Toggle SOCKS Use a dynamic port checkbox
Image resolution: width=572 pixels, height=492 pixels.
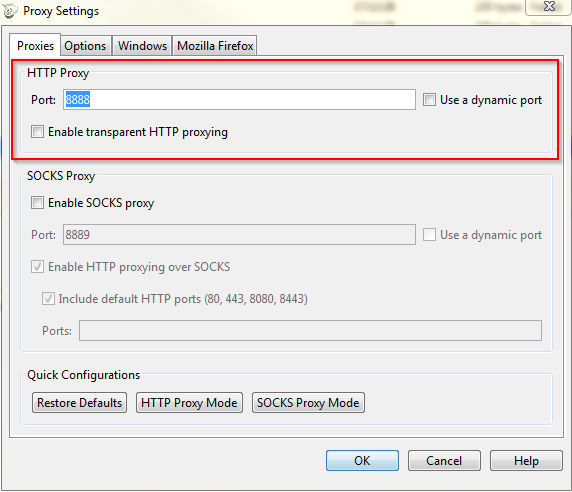pyautogui.click(x=429, y=235)
